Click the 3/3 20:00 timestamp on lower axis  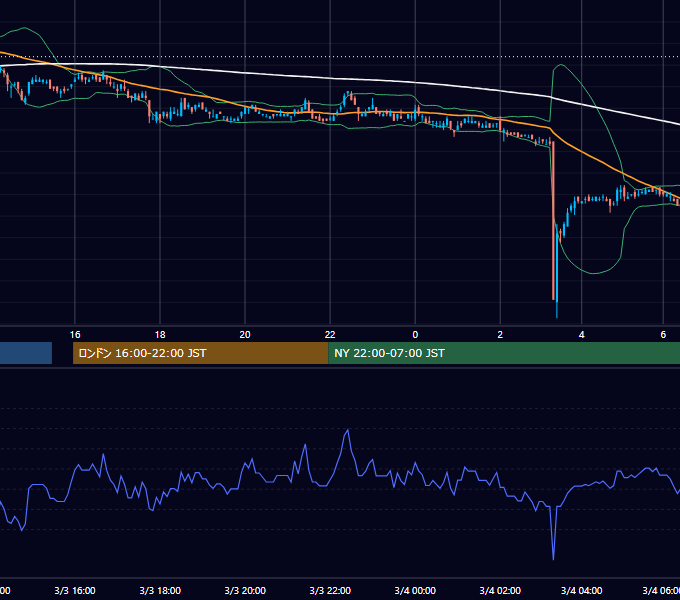pyautogui.click(x=245, y=590)
